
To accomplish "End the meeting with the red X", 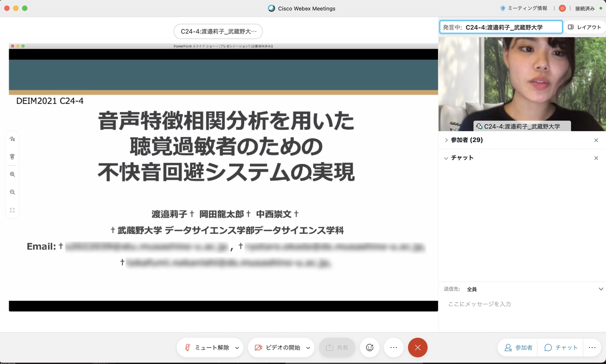I will tap(417, 347).
